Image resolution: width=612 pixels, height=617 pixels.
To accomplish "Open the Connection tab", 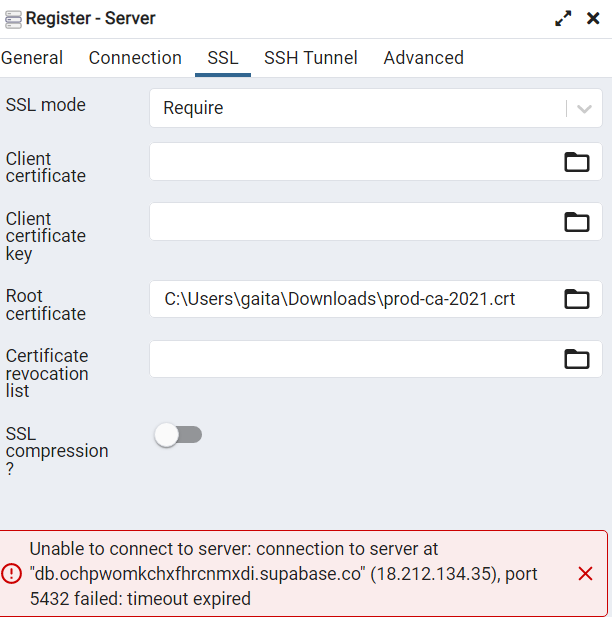I will click(x=135, y=58).
